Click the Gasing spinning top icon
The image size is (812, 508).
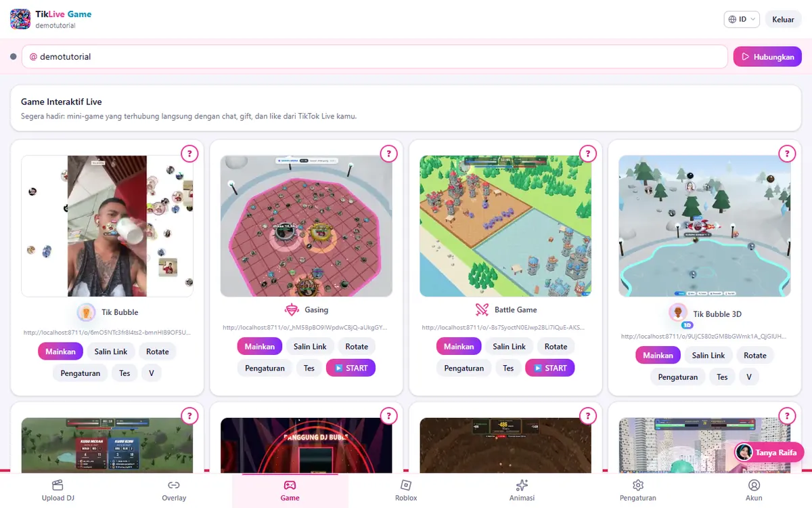[292, 310]
